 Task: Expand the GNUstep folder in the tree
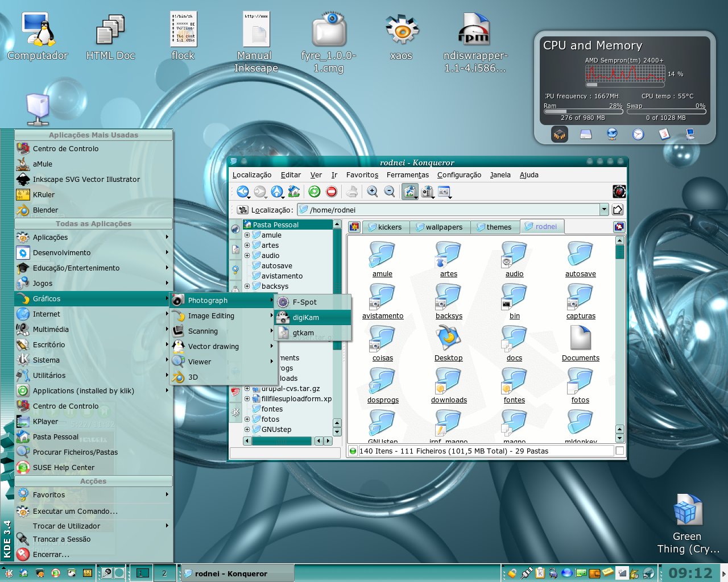[x=247, y=430]
